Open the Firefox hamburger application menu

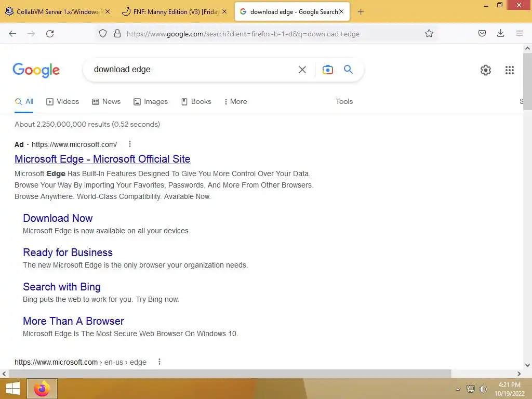click(x=520, y=33)
